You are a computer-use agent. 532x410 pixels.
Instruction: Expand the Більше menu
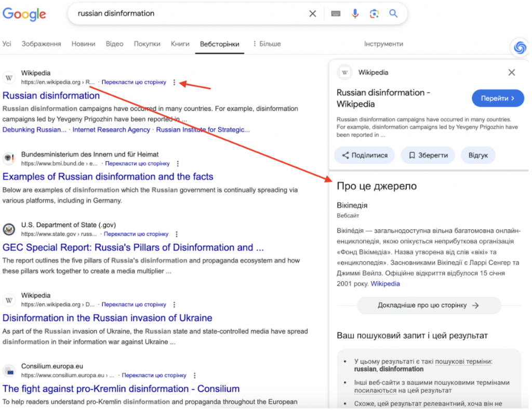click(x=267, y=44)
